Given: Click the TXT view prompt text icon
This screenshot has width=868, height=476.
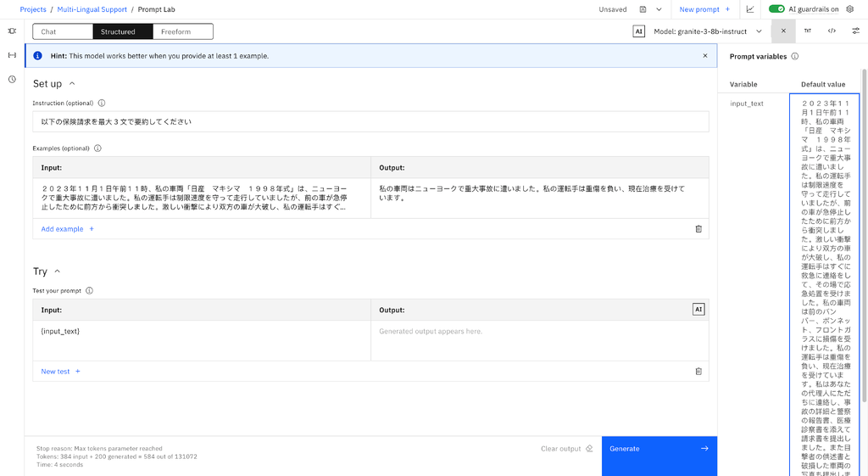Looking at the screenshot, I should [808, 31].
